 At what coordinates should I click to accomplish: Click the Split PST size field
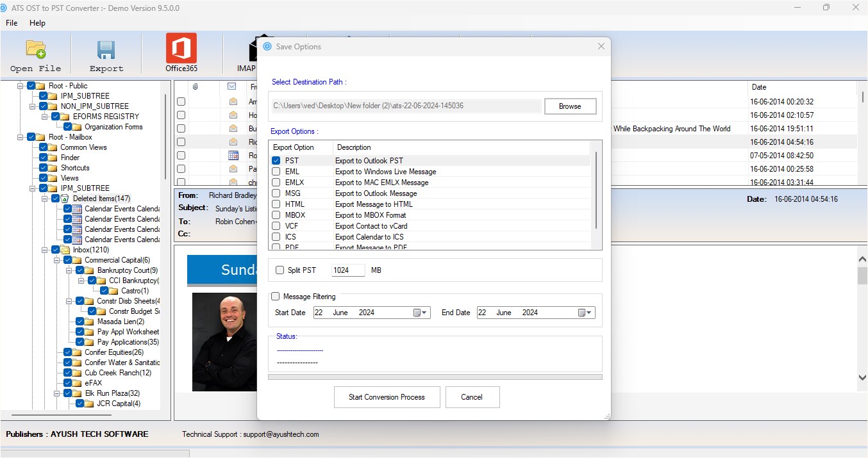coord(348,270)
